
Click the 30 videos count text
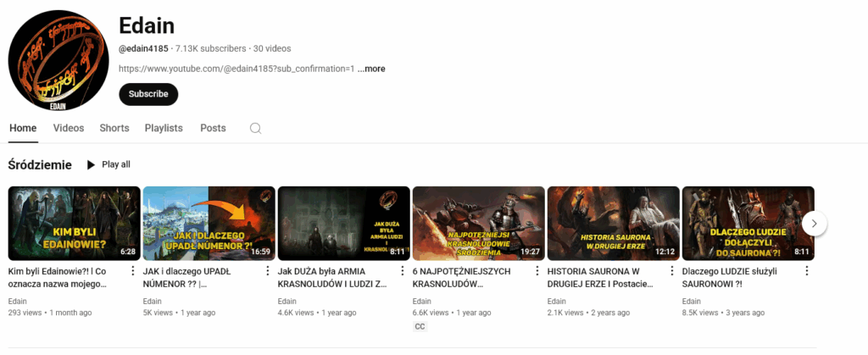[272, 48]
